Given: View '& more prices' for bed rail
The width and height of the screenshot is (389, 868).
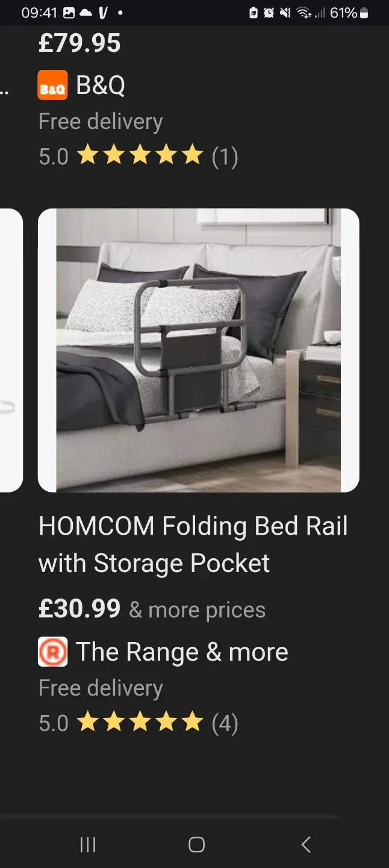Looking at the screenshot, I should click(x=198, y=610).
